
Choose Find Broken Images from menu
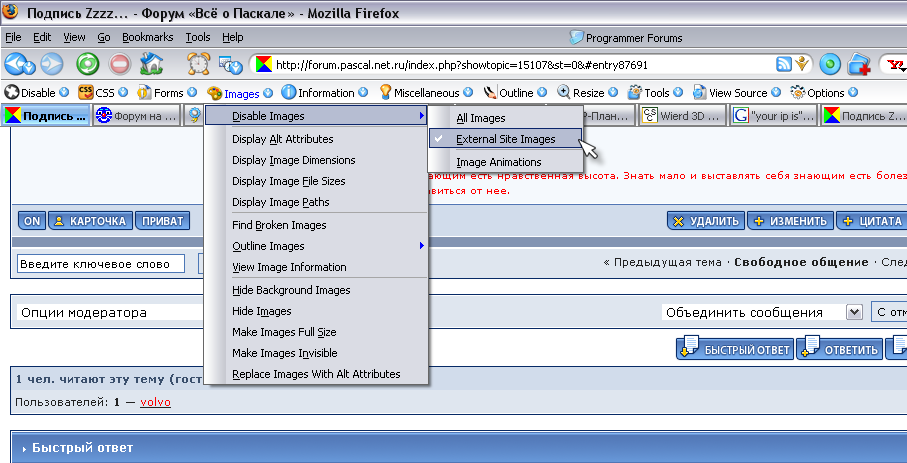coord(279,225)
